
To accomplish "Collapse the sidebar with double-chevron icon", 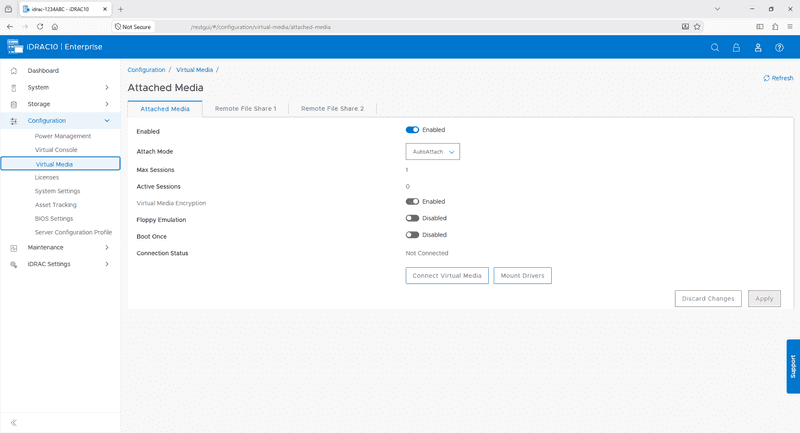I will (14, 422).
